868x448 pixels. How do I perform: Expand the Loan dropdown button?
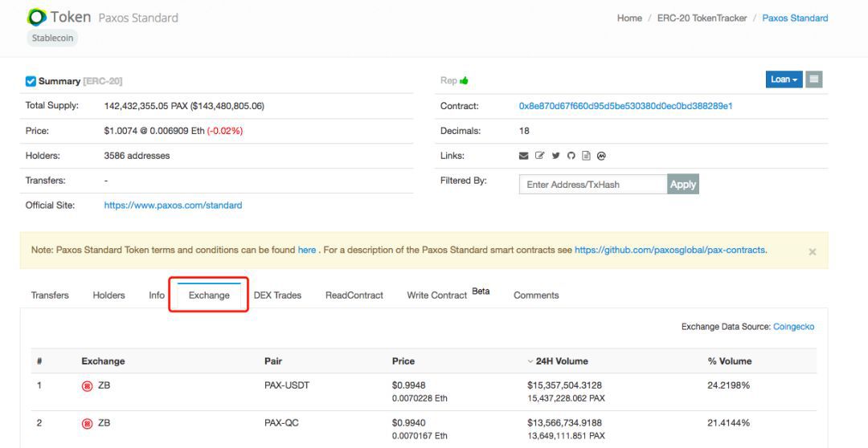pyautogui.click(x=784, y=79)
